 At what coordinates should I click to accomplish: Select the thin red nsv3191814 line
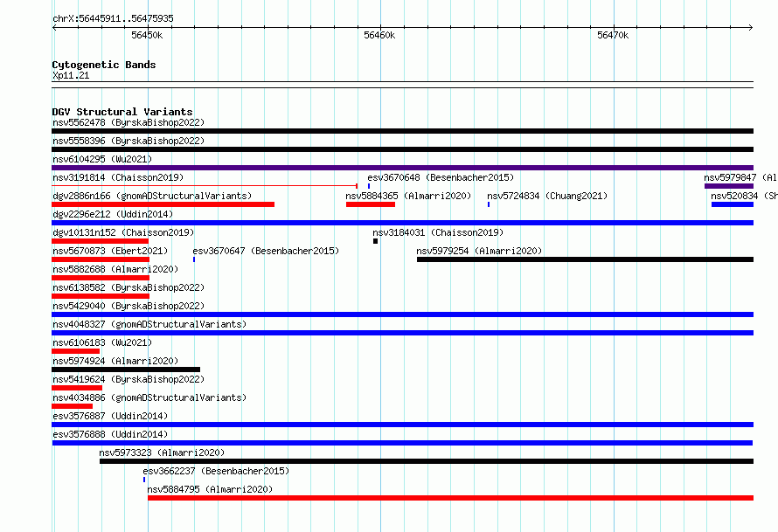click(x=205, y=186)
